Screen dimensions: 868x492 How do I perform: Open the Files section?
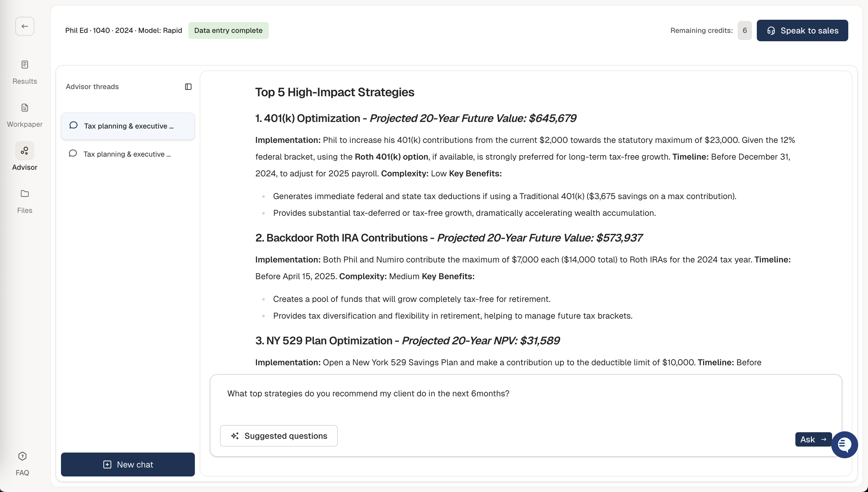pyautogui.click(x=24, y=201)
